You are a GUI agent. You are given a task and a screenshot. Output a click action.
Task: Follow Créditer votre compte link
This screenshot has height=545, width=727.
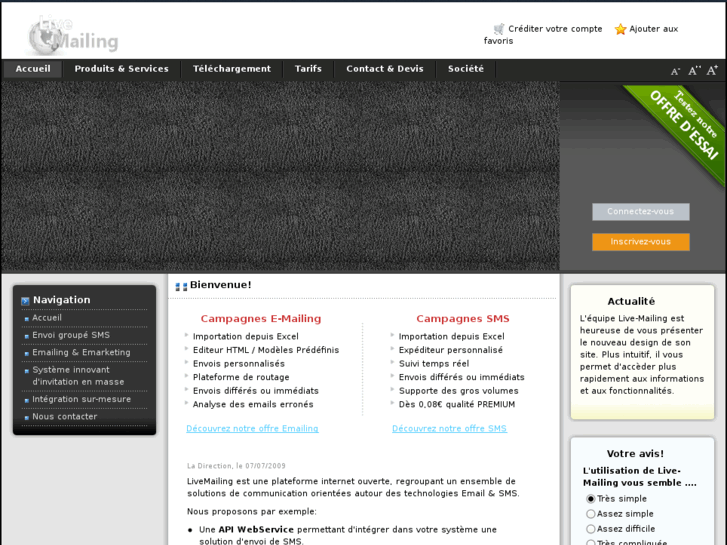point(555,29)
